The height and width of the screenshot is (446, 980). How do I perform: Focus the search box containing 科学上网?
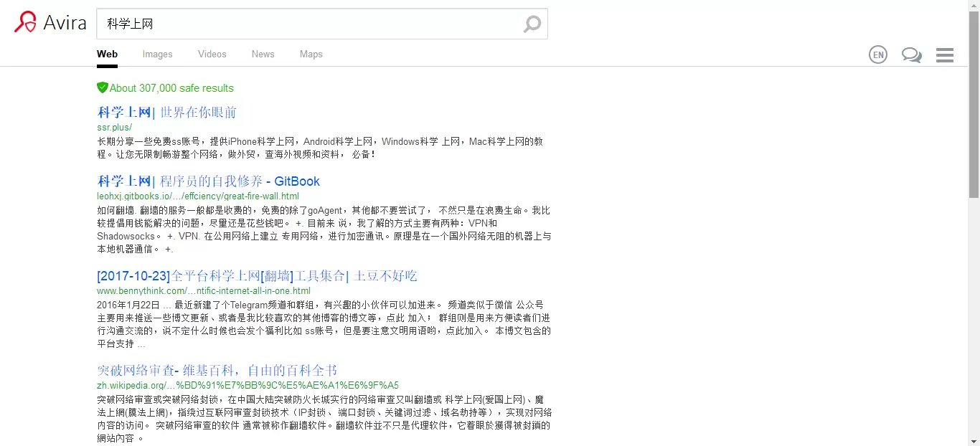(x=308, y=24)
